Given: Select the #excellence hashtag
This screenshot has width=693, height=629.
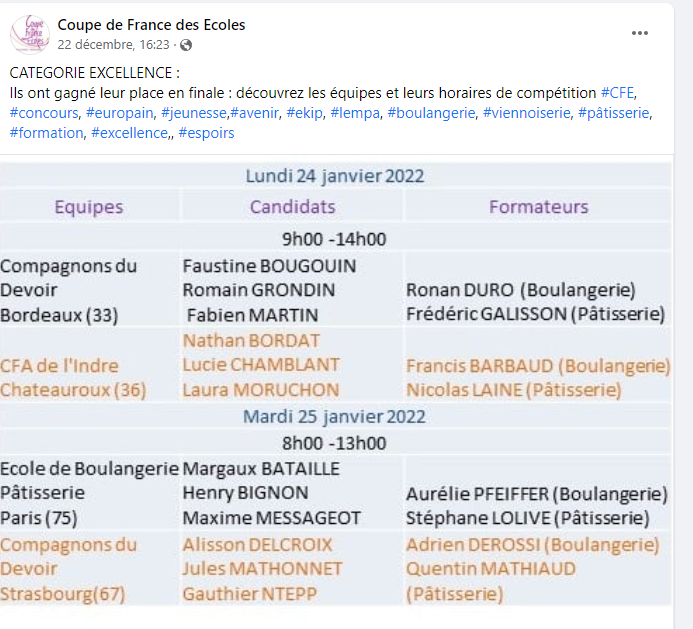Looking at the screenshot, I should click(129, 133).
